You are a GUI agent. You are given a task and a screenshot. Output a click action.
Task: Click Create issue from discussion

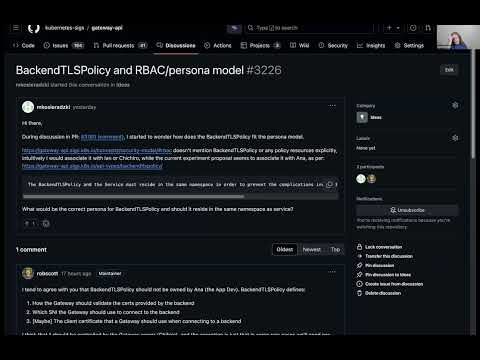tap(390, 284)
